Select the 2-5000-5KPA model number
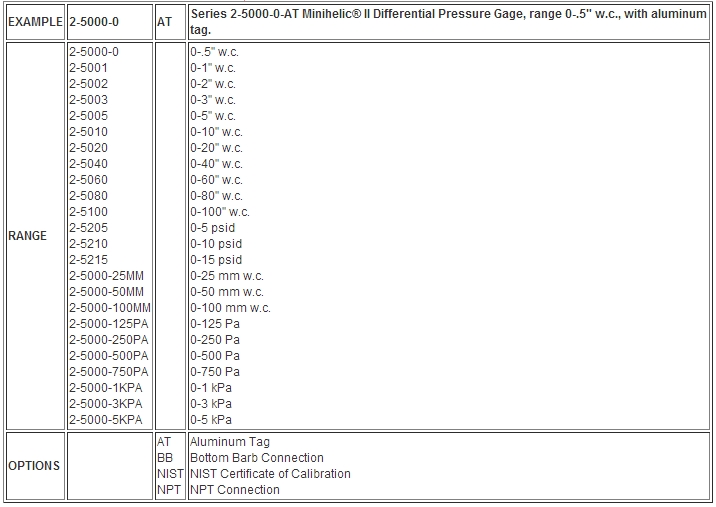 [106, 420]
